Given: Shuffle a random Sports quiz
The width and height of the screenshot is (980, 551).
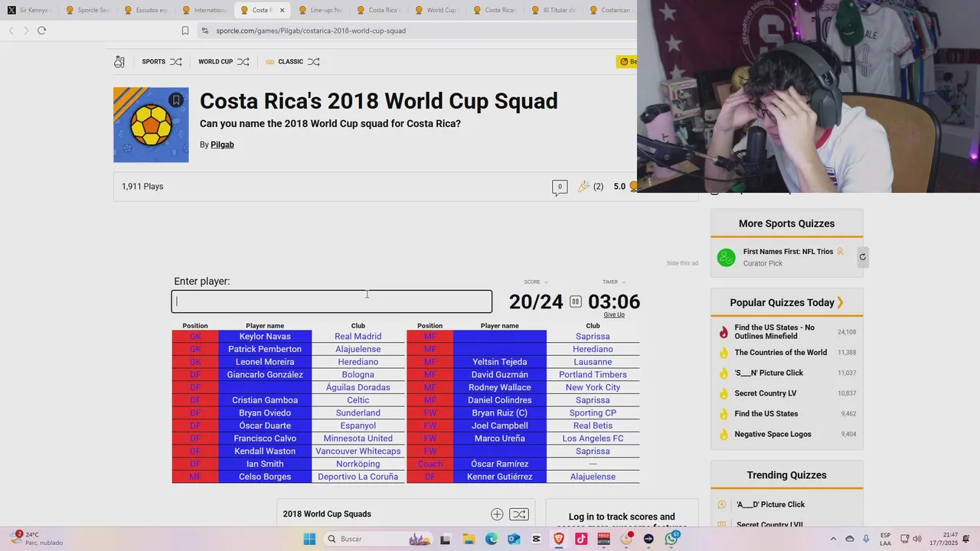Looking at the screenshot, I should [x=176, y=62].
